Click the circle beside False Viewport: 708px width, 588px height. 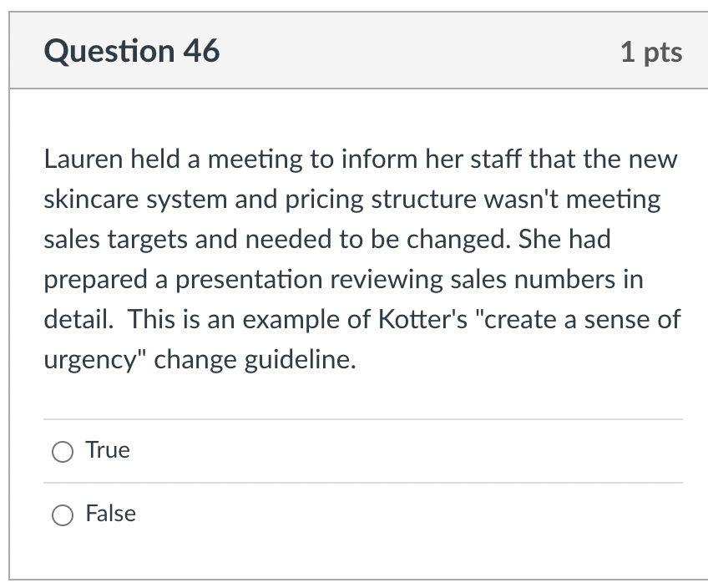62,515
